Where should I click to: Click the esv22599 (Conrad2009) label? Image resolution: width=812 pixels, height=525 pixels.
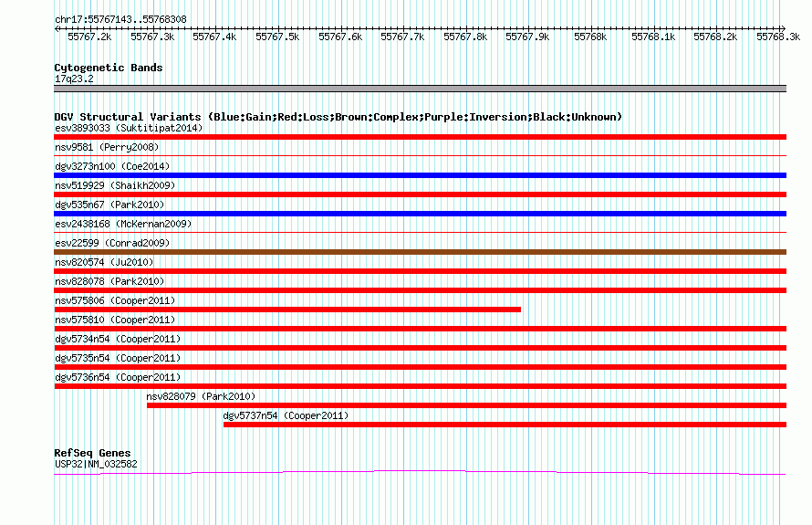112,243
